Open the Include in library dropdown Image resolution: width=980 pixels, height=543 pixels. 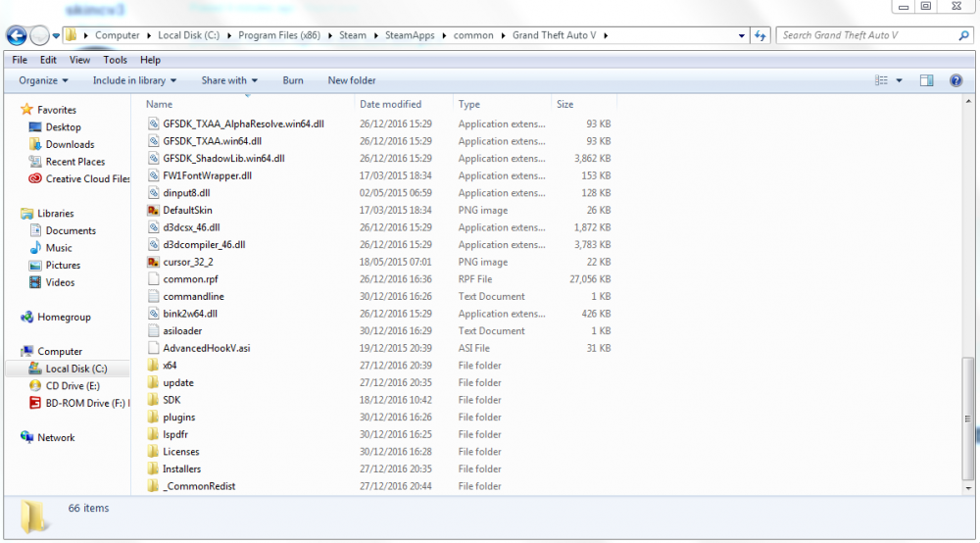coord(134,80)
